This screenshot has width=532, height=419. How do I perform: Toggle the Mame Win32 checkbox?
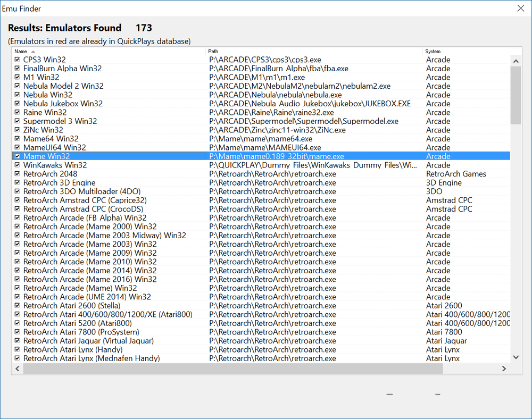point(18,156)
